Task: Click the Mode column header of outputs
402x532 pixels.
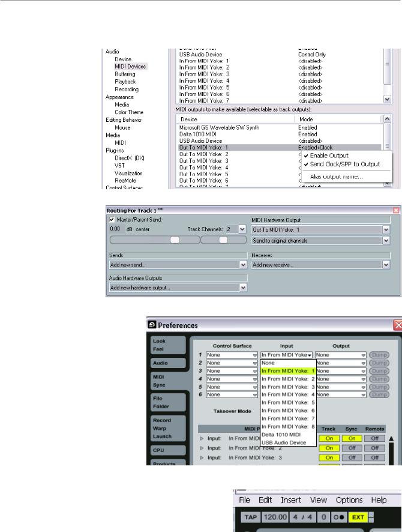Action: (338, 119)
